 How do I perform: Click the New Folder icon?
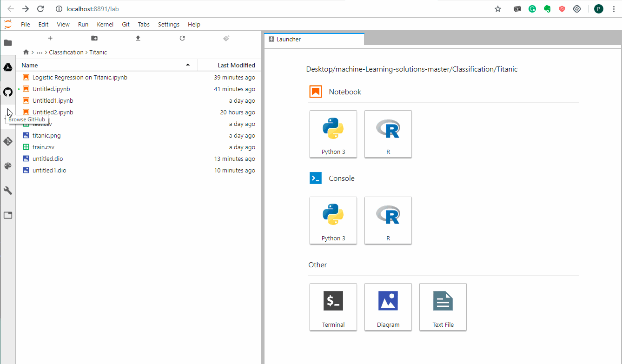(94, 38)
